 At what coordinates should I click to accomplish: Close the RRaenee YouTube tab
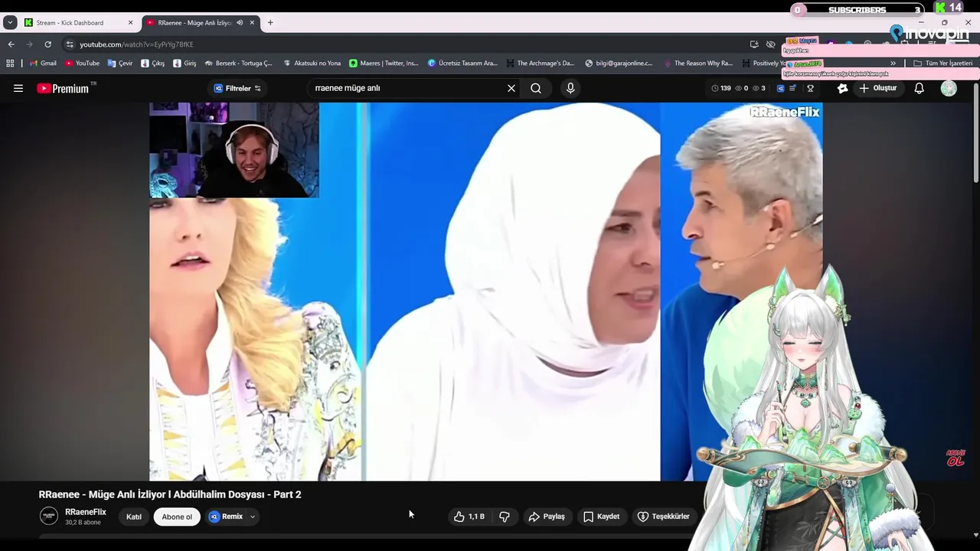point(252,22)
